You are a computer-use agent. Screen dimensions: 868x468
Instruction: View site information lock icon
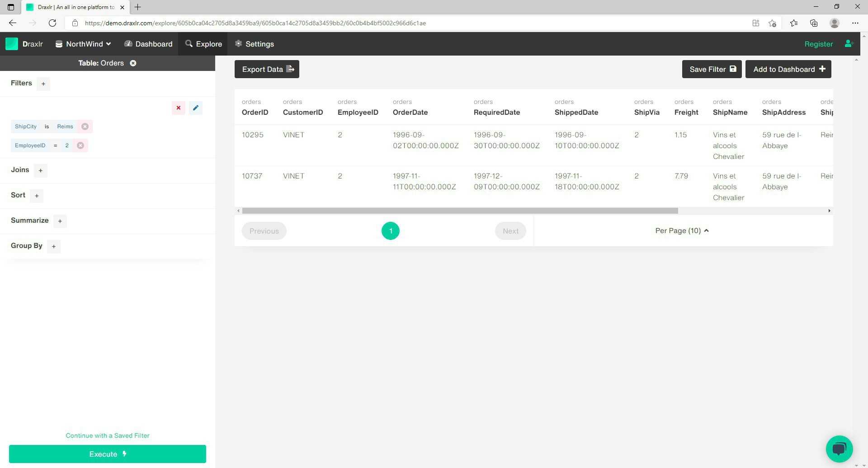[x=75, y=23]
